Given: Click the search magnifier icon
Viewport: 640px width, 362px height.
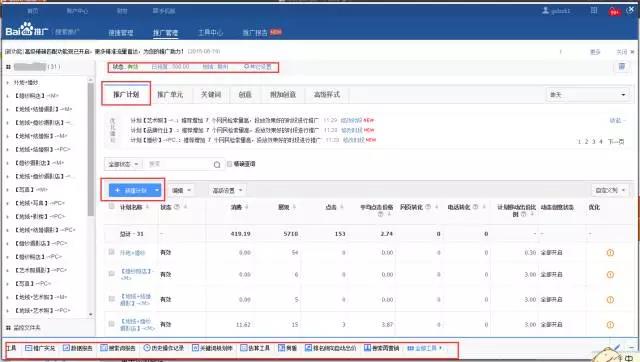Looking at the screenshot, I should pos(217,164).
